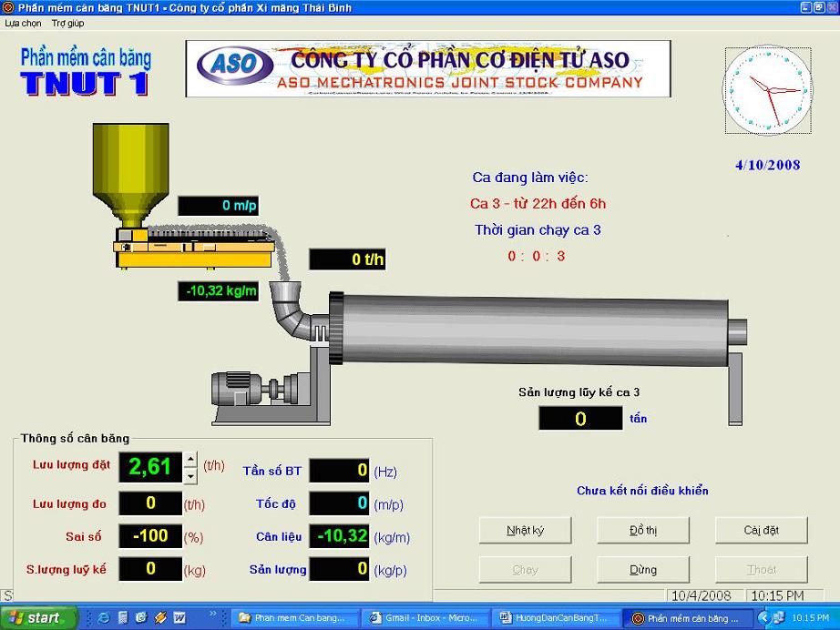Open Internet Explorer from quick launch
This screenshot has height=630, width=840.
click(x=104, y=617)
